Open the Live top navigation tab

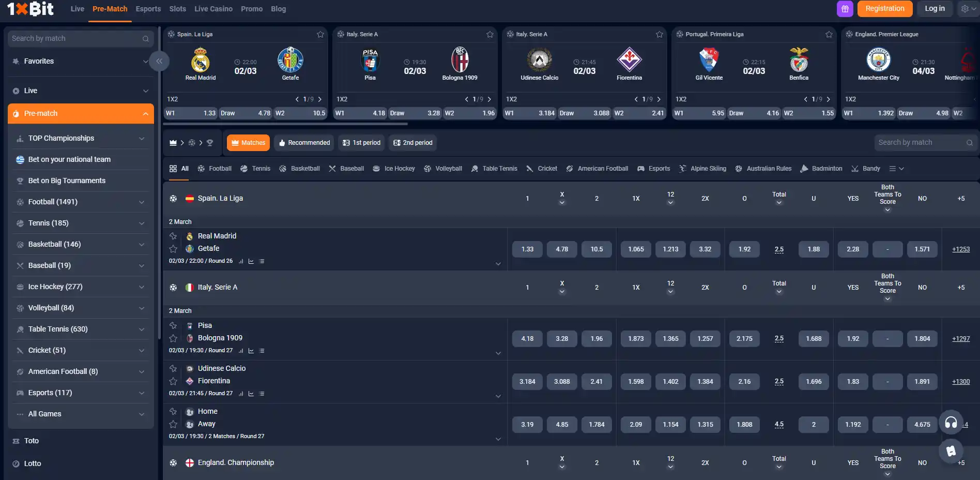click(78, 9)
